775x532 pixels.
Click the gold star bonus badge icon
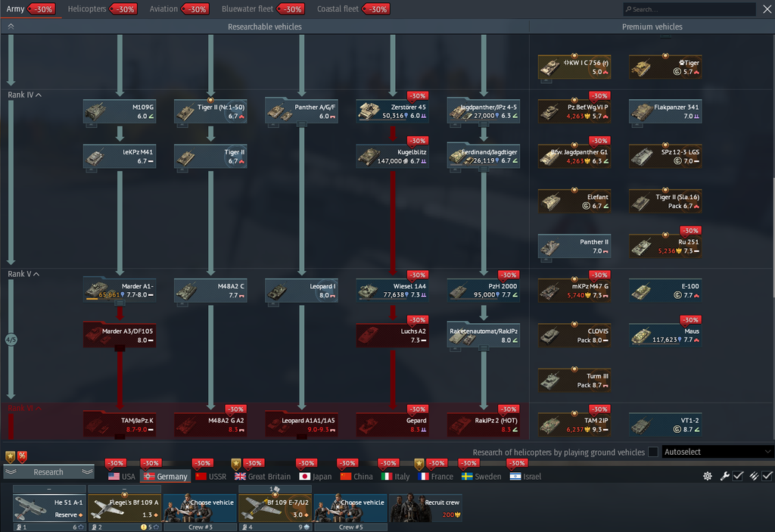click(x=10, y=456)
